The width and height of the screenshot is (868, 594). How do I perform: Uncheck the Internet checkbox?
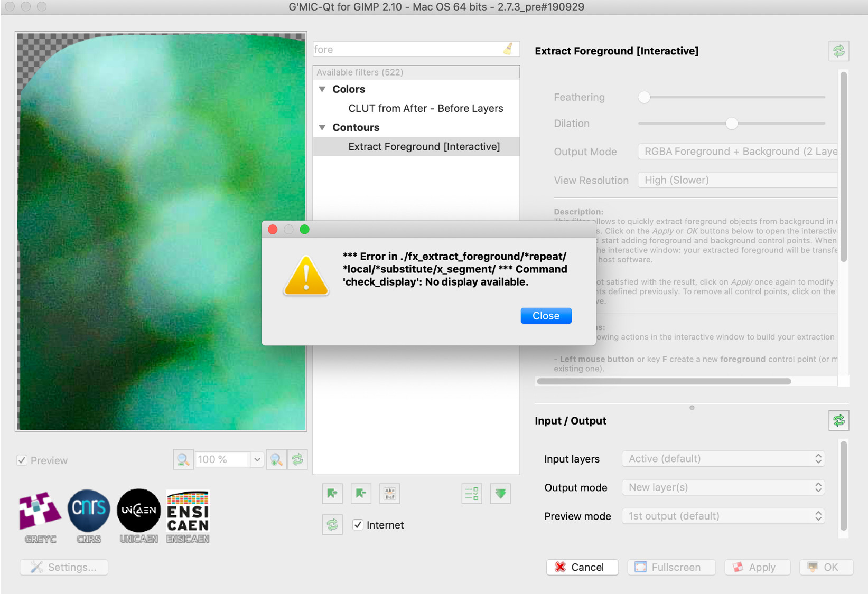pyautogui.click(x=358, y=525)
